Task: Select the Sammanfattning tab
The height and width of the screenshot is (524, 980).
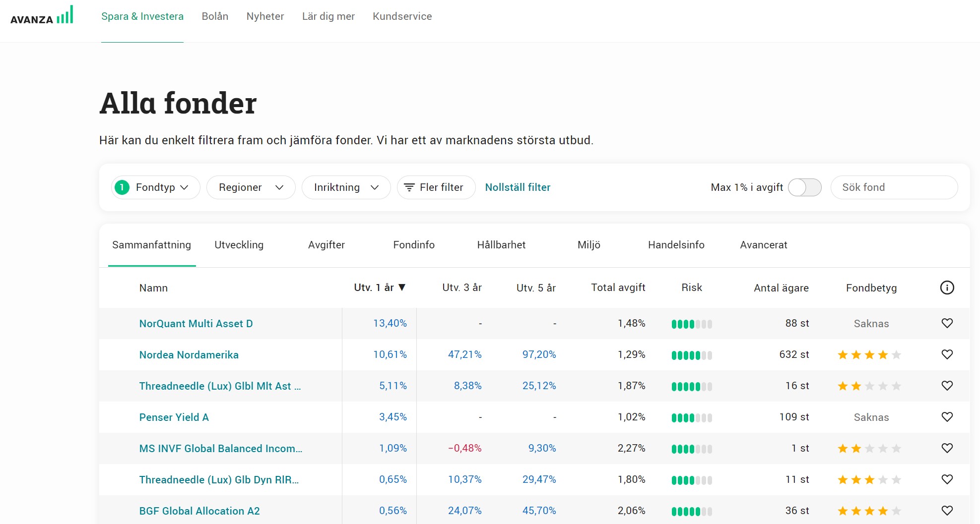Action: (152, 245)
